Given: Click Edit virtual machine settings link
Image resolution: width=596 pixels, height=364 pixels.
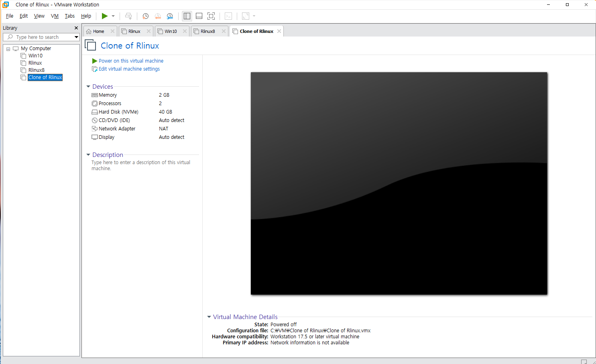Looking at the screenshot, I should click(129, 69).
